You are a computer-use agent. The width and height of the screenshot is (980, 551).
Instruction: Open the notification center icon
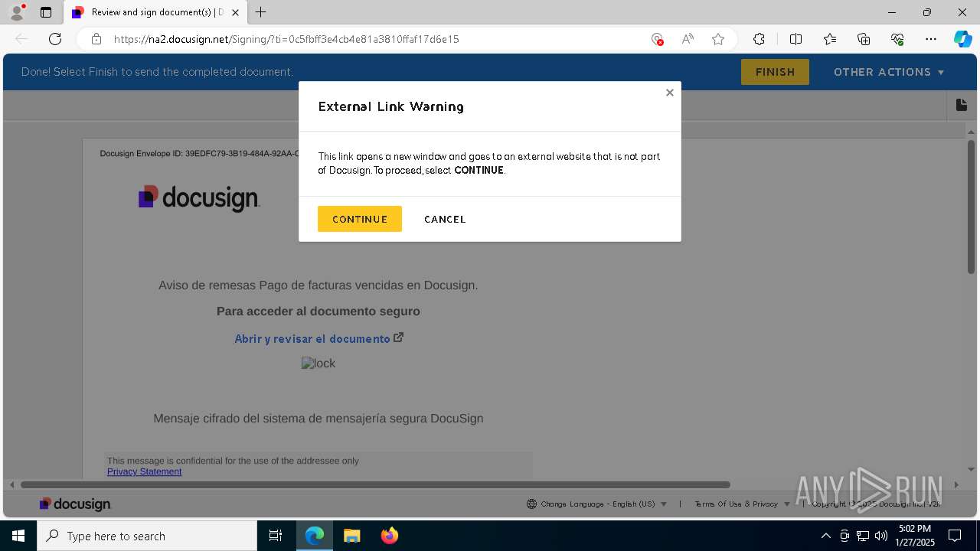pyautogui.click(x=955, y=536)
